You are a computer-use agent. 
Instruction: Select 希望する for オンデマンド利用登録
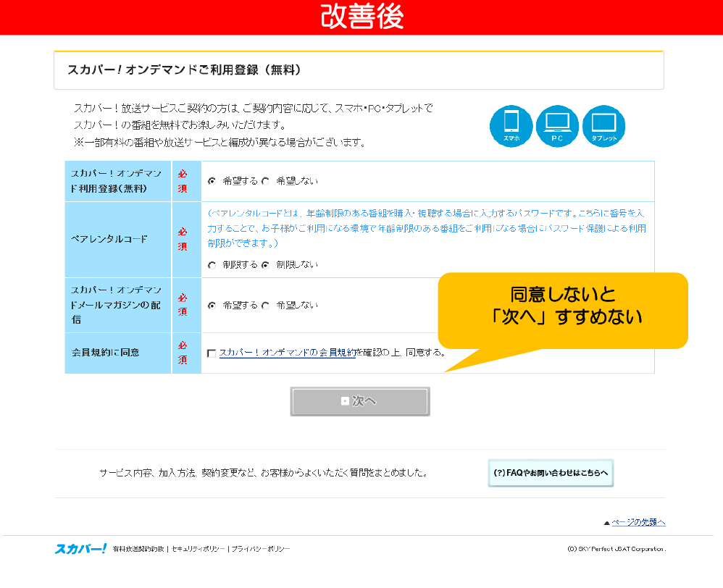pos(212,181)
